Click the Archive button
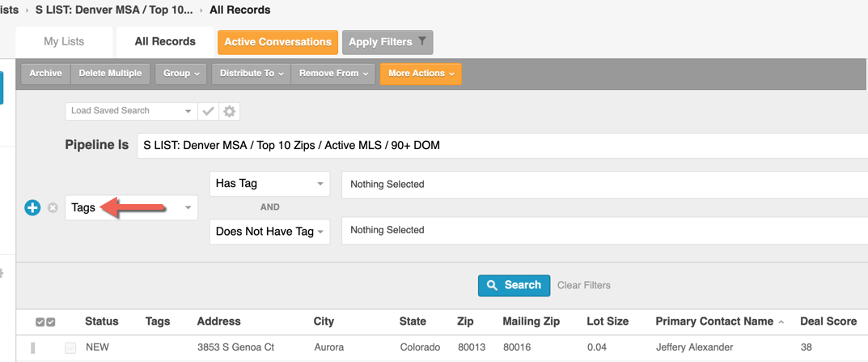868x362 pixels. click(x=45, y=73)
